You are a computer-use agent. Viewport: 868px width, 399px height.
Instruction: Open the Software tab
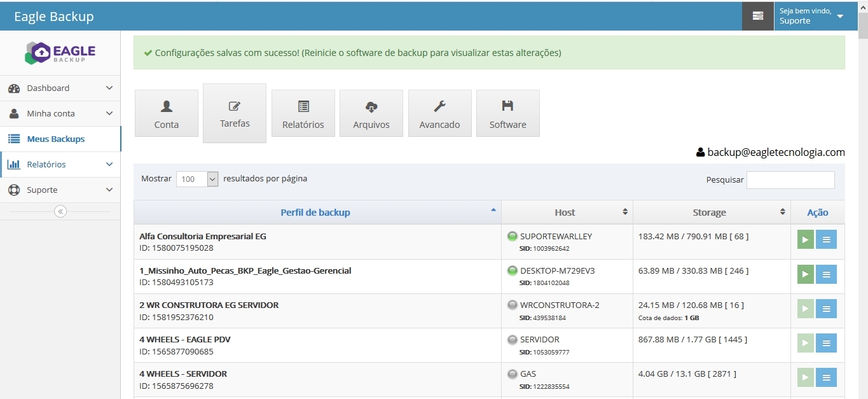(508, 113)
